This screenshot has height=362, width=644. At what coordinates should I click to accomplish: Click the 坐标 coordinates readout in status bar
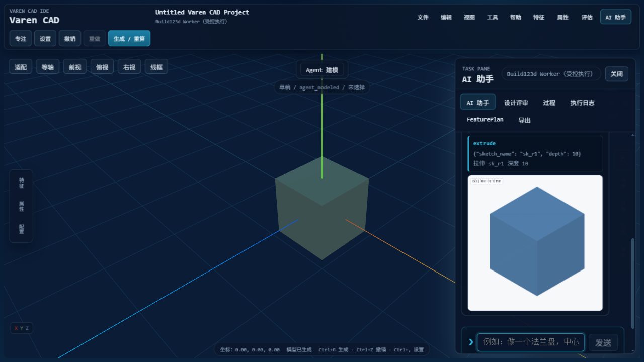pyautogui.click(x=250, y=350)
